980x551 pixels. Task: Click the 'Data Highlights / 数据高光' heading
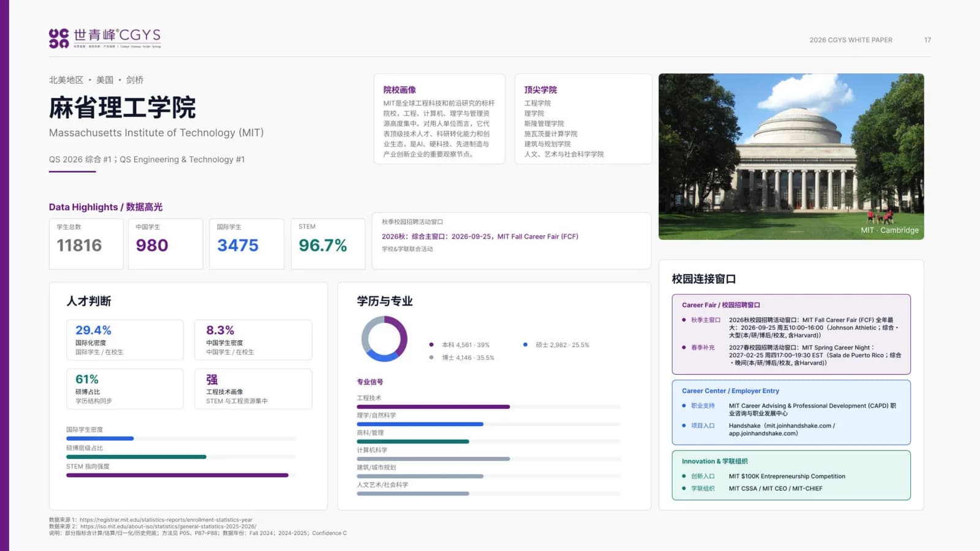coord(106,207)
